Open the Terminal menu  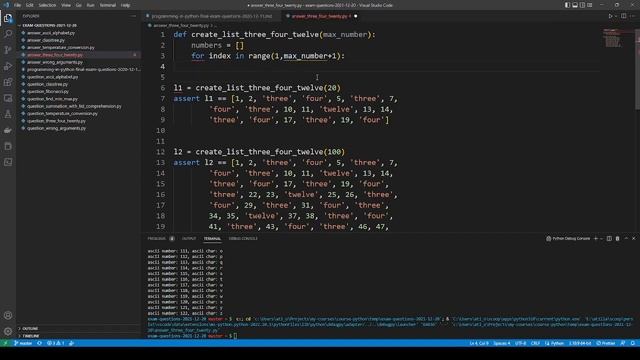coord(107,5)
